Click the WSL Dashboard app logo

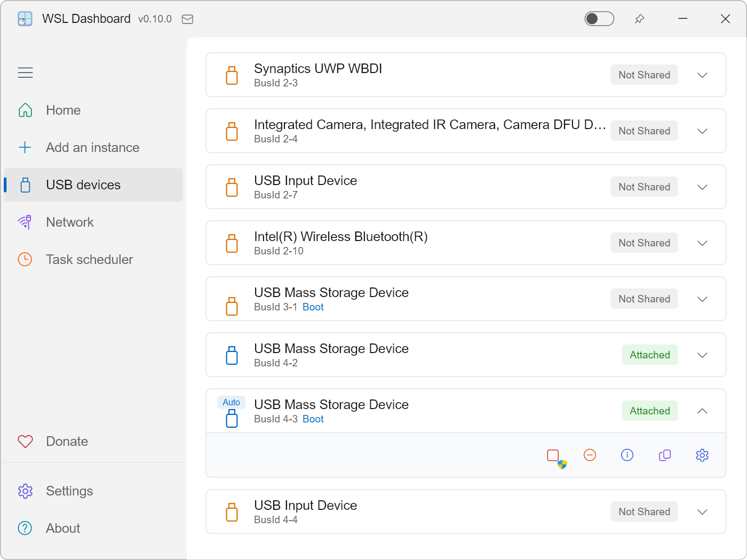tap(25, 19)
